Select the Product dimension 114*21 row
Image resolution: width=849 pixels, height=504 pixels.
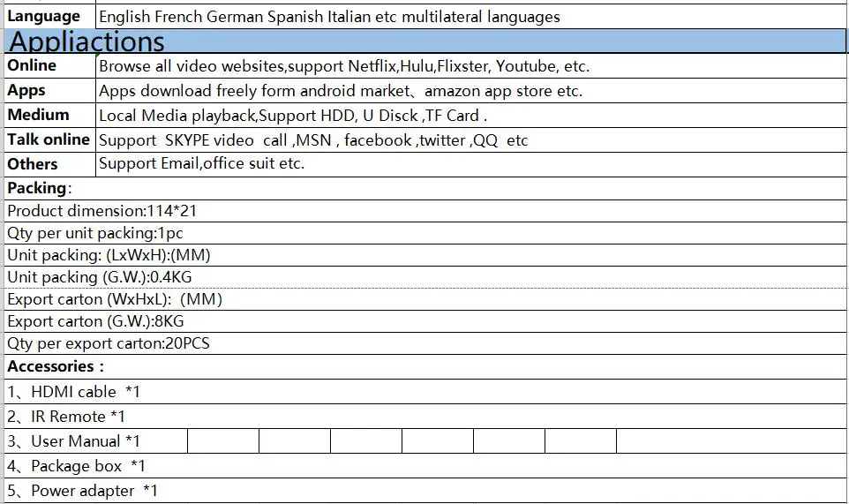pos(425,211)
